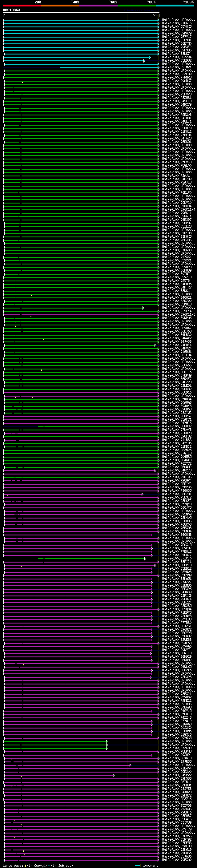Image resolution: width=197 pixels, height=868 pixels.
Task: Select hit UniRef100_C0Z204
Action: 177,57
